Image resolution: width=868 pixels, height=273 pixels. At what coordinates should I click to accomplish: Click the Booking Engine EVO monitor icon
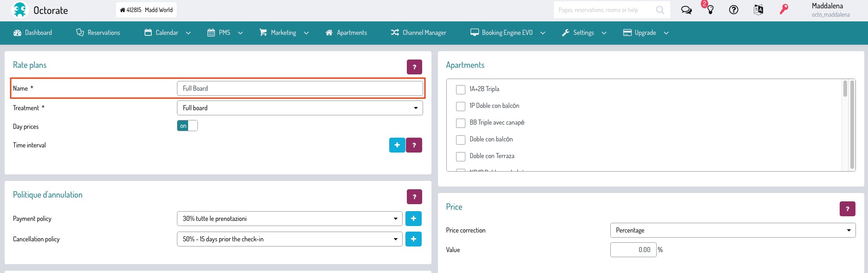pyautogui.click(x=474, y=33)
